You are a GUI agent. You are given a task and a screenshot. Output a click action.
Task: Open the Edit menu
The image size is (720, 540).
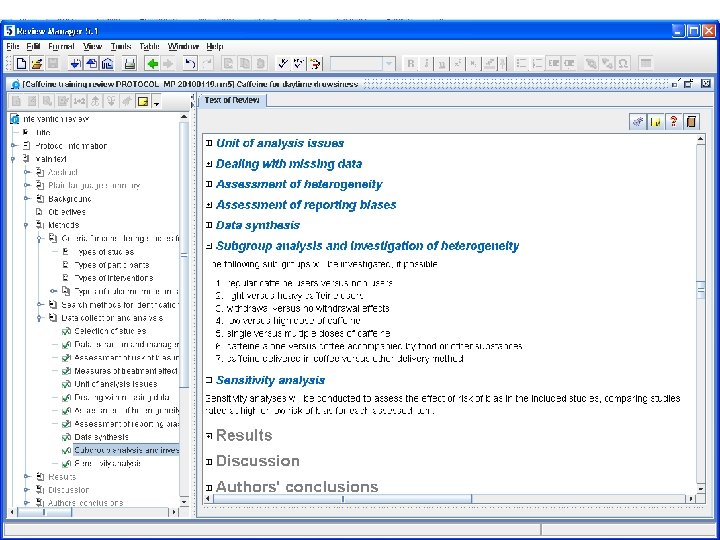point(33,46)
